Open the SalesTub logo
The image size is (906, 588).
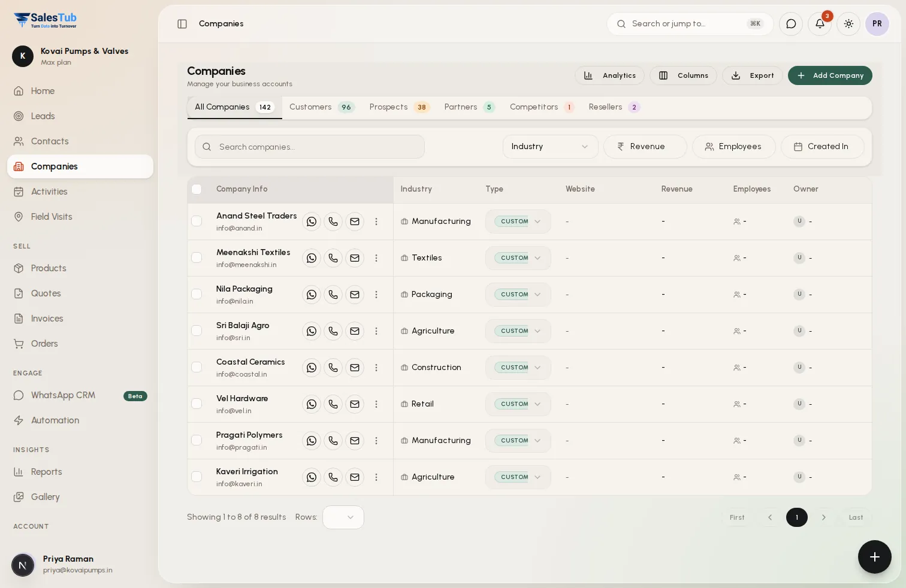coord(46,20)
